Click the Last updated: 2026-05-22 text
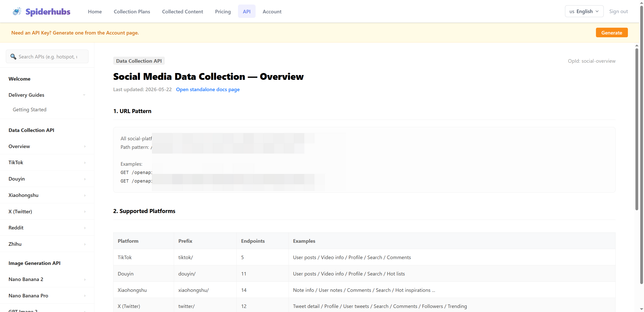 click(142, 89)
